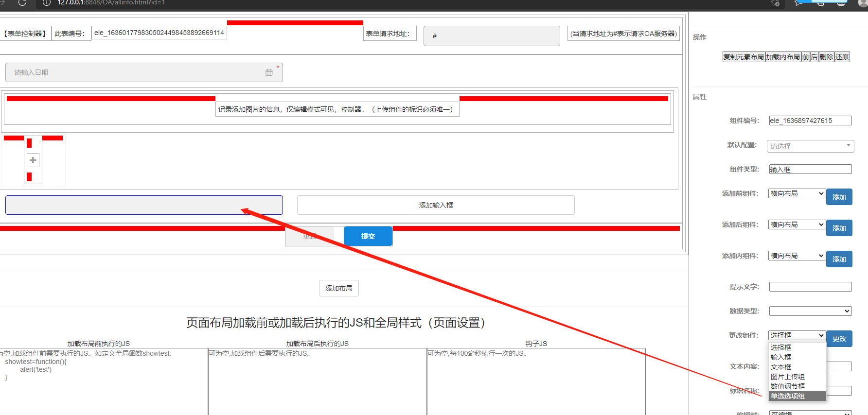Click the selected empty input box in form
Image resolution: width=868 pixels, height=415 pixels.
(x=144, y=205)
